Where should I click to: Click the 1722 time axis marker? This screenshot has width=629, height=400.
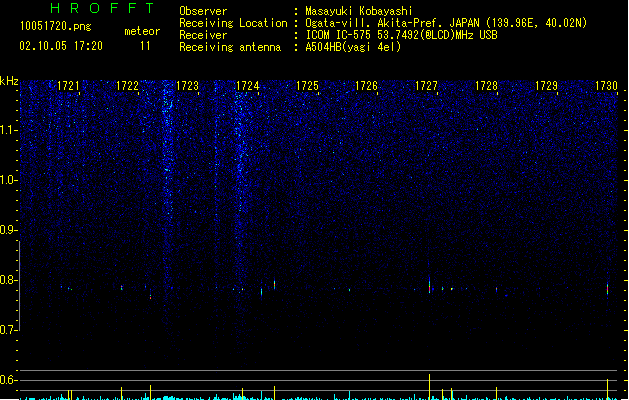click(128, 86)
